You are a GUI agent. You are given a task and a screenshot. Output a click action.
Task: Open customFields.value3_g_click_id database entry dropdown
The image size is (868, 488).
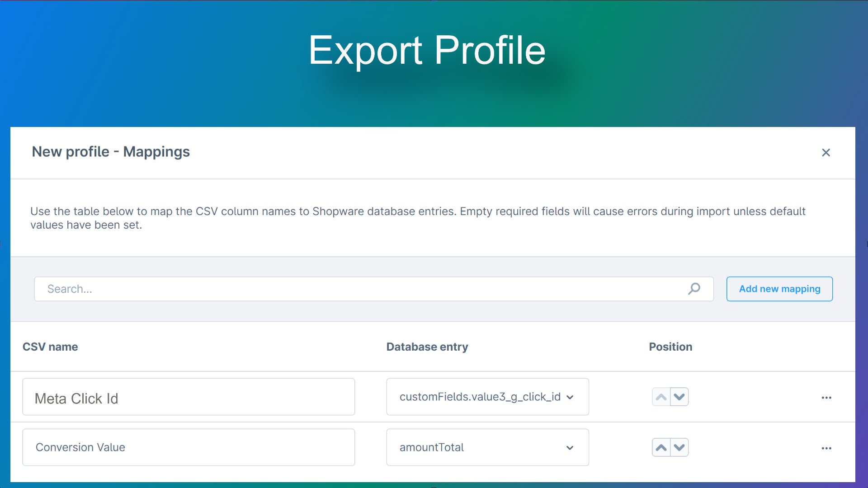click(x=487, y=397)
